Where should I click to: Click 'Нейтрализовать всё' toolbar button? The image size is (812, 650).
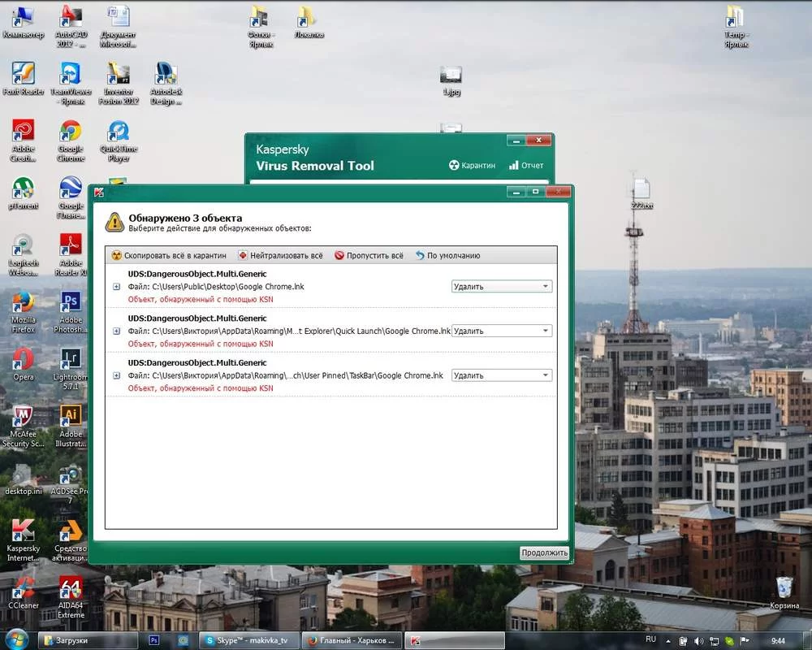click(281, 255)
